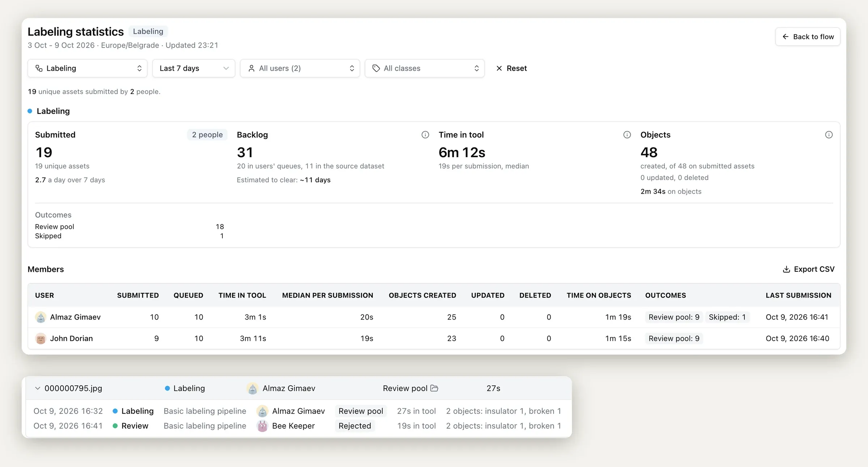Click the 000000795.jpg file name
This screenshot has height=467, width=868.
click(x=73, y=388)
